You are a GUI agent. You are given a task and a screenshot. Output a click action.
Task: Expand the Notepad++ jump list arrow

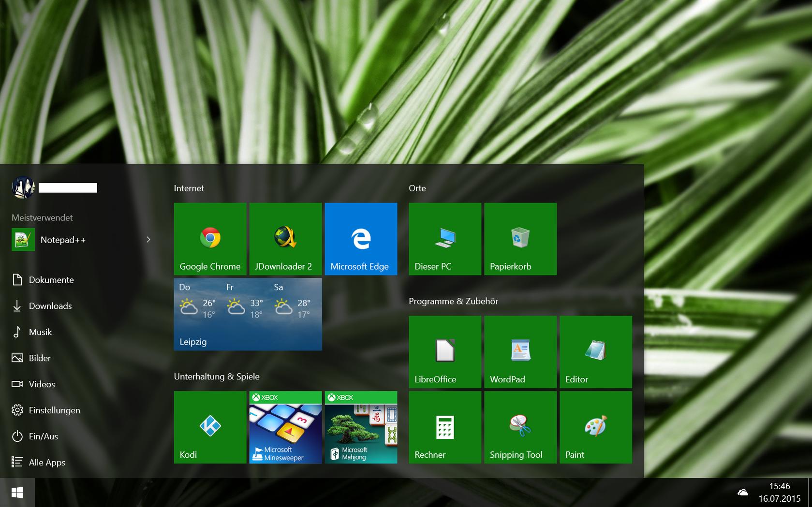click(x=148, y=240)
